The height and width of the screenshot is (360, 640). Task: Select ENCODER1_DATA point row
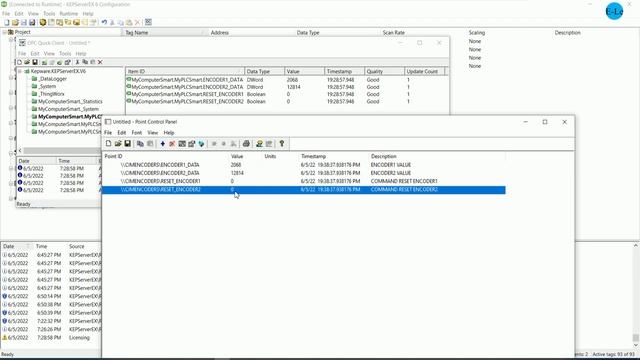click(304, 165)
